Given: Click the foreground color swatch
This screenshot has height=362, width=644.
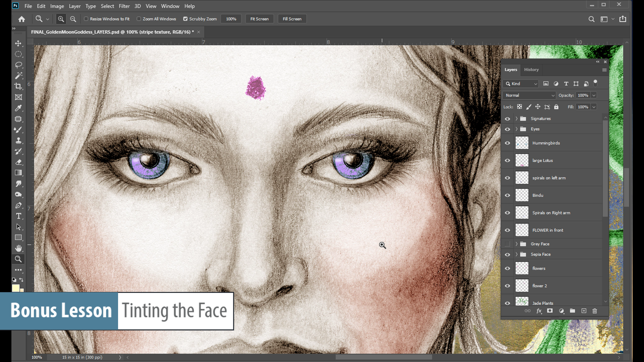Looking at the screenshot, I should pyautogui.click(x=16, y=288).
